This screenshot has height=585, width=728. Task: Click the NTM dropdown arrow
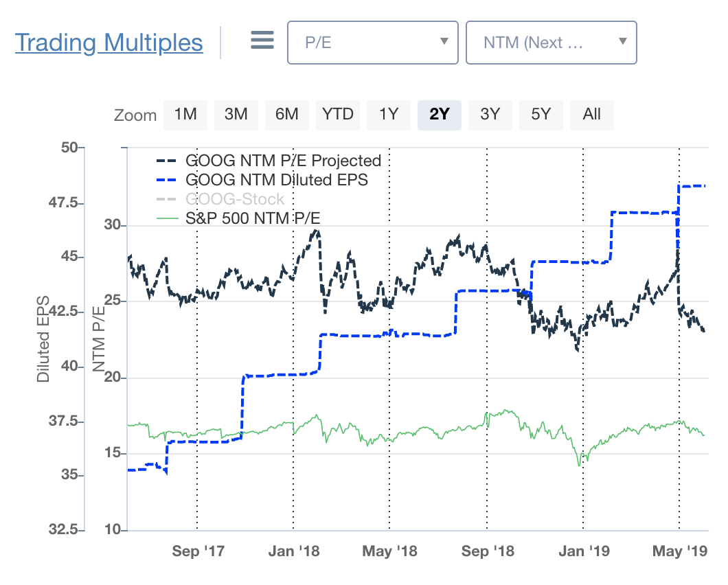tap(623, 41)
